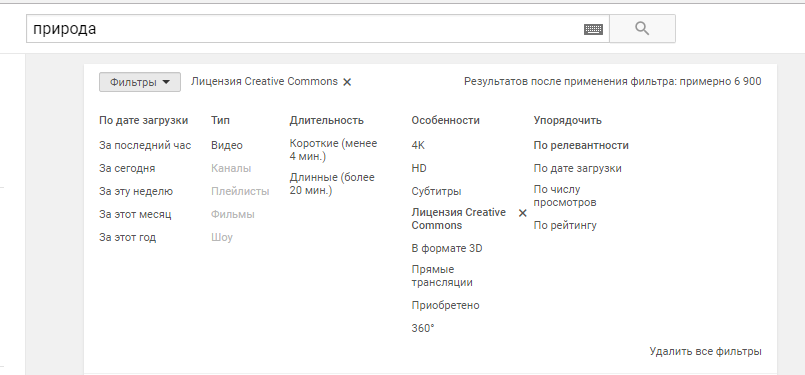Filter by За этот месяц
Image resolution: width=805 pixels, height=375 pixels.
135,215
